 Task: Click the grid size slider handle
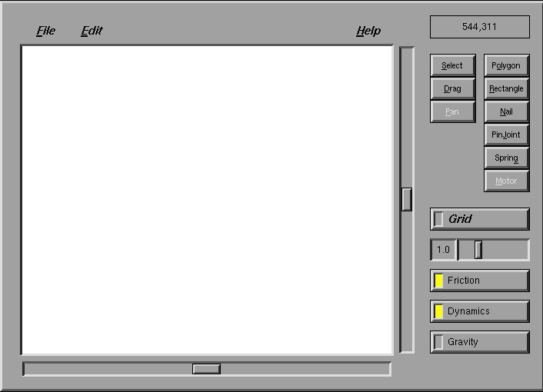point(478,250)
